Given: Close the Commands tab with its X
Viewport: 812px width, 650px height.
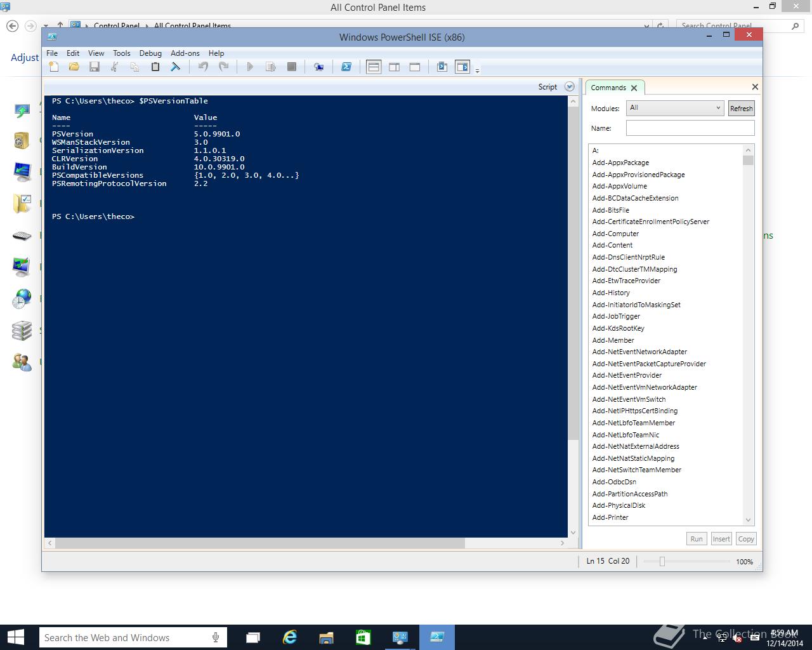Looking at the screenshot, I should 634,88.
